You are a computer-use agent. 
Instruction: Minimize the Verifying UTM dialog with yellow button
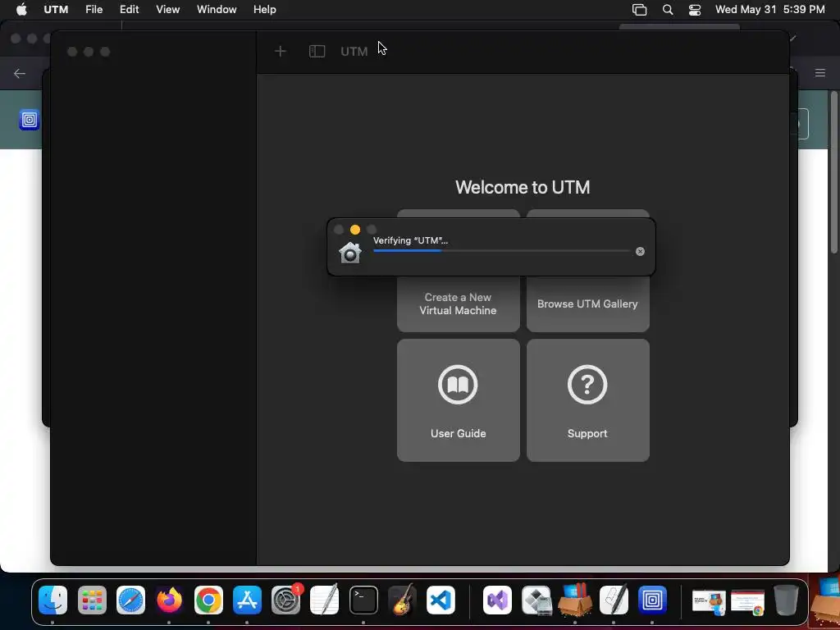point(355,230)
